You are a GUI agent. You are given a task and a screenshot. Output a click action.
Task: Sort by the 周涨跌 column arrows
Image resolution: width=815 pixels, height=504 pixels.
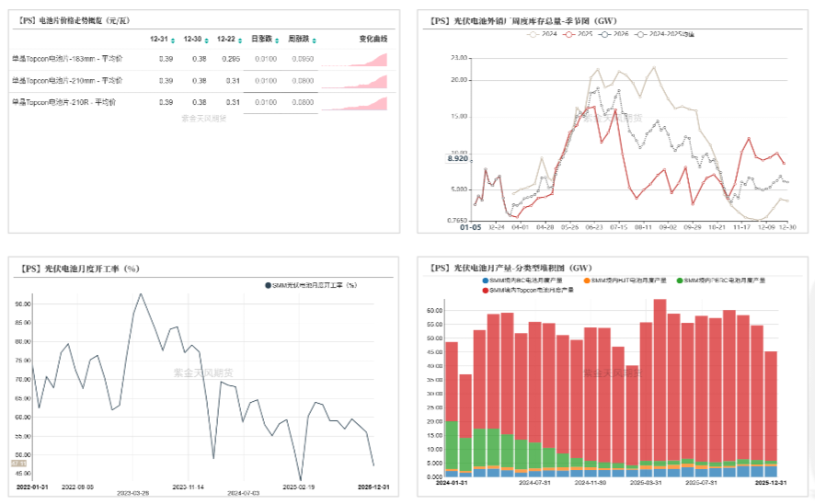coord(314,40)
